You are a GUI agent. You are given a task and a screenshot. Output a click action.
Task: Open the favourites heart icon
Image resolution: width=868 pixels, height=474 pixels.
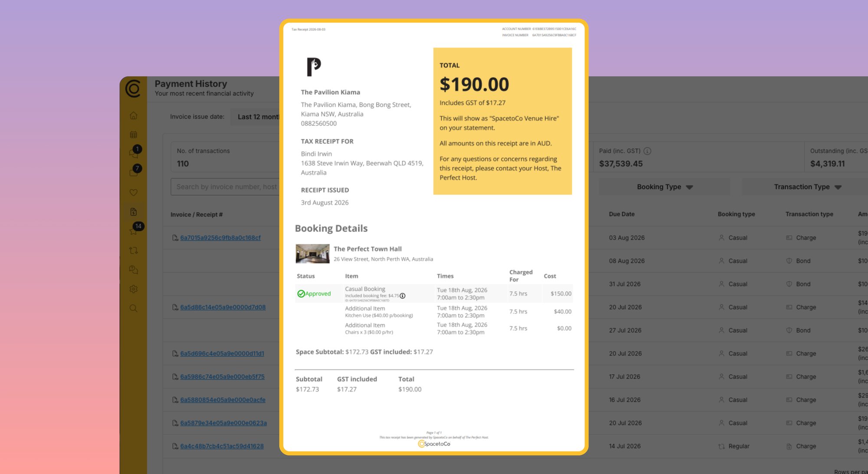[x=133, y=192]
